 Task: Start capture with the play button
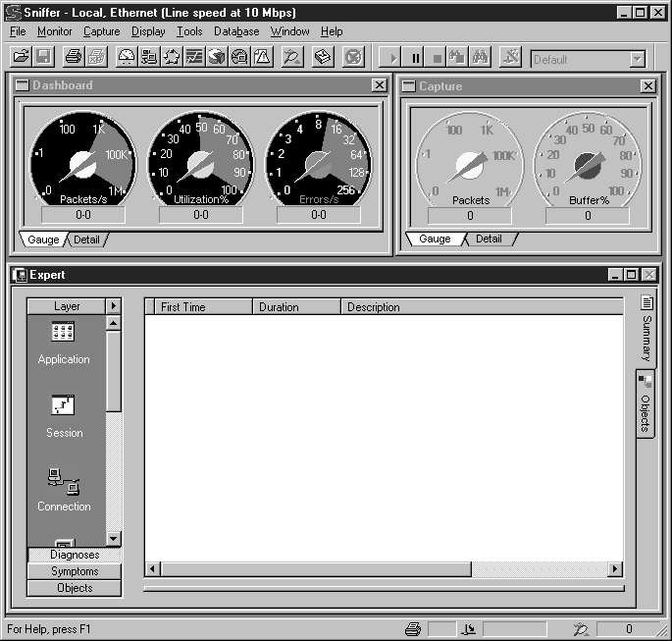[x=390, y=57]
